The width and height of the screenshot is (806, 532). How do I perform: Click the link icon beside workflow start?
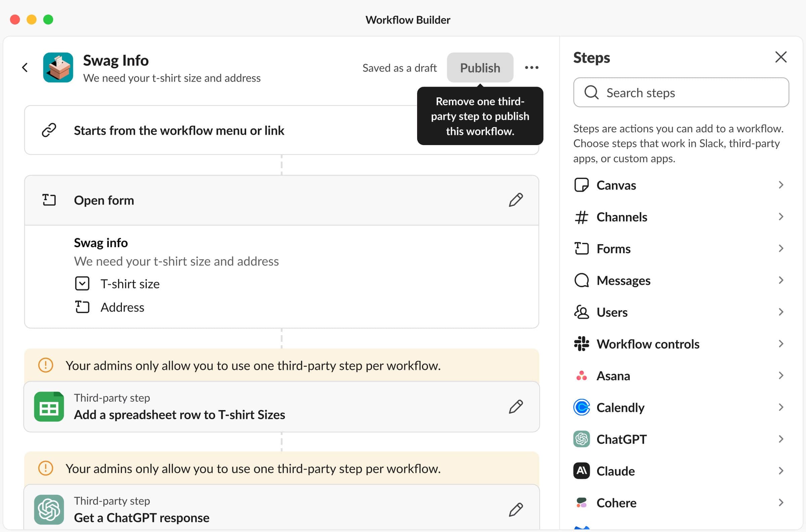[49, 130]
